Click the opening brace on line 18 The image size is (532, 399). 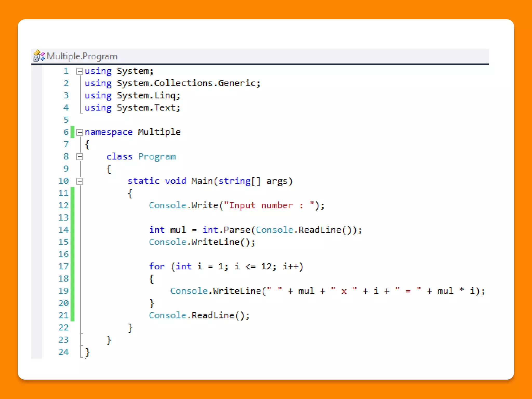coord(152,279)
